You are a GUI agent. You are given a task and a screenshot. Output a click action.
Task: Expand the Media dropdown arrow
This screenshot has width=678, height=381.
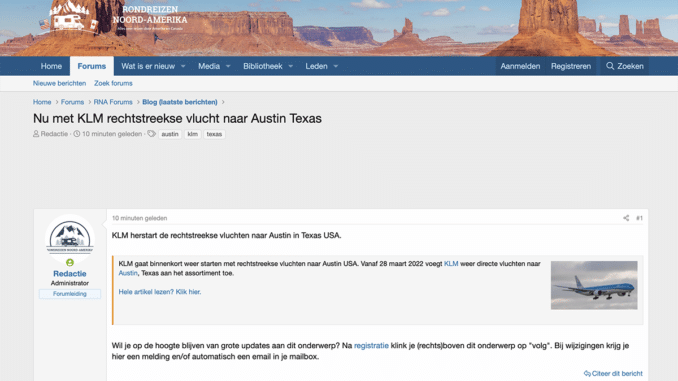pyautogui.click(x=228, y=66)
